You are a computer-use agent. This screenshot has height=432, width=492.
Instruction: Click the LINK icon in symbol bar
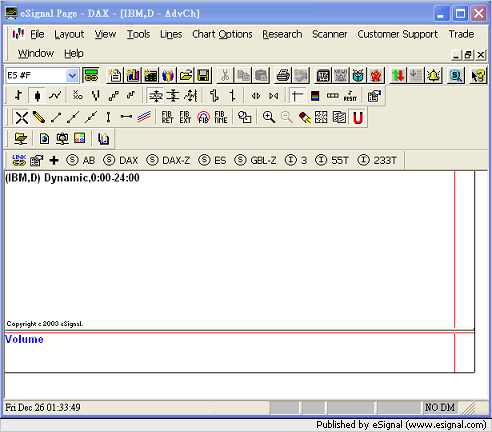[19, 160]
